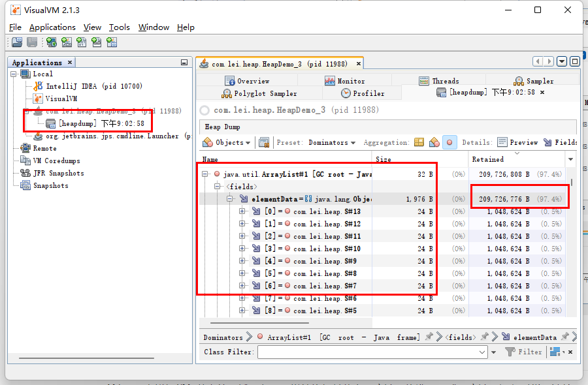This screenshot has width=588, height=385.
Task: Select the JFR Snapshots tree node
Action: pyautogui.click(x=58, y=173)
